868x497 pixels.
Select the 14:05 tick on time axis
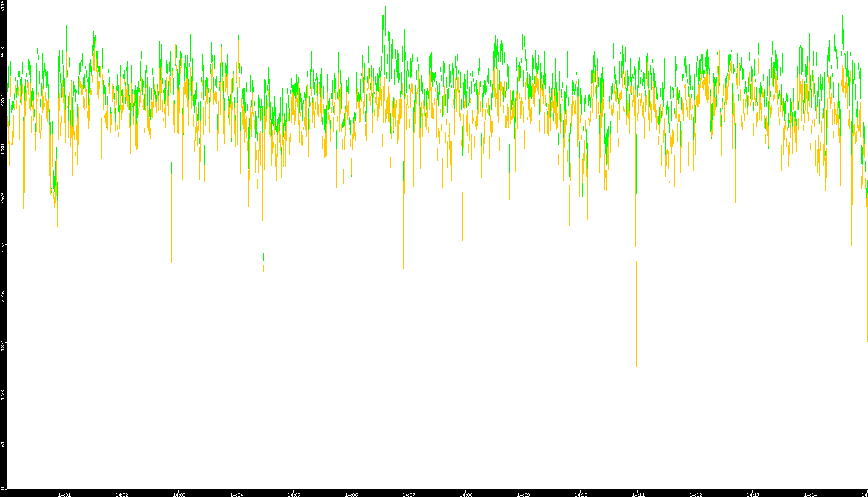click(x=294, y=495)
